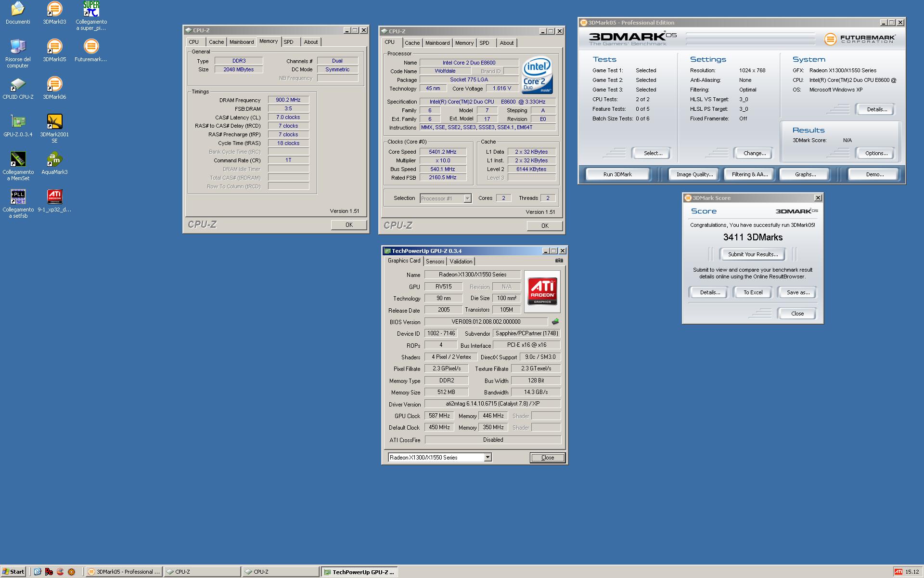Open Mainboard tab in memory CPU-Z window
This screenshot has width=924, height=578.
click(242, 42)
